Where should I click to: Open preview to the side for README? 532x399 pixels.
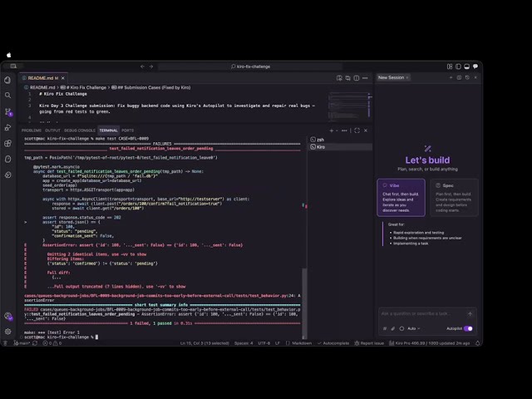[x=339, y=78]
